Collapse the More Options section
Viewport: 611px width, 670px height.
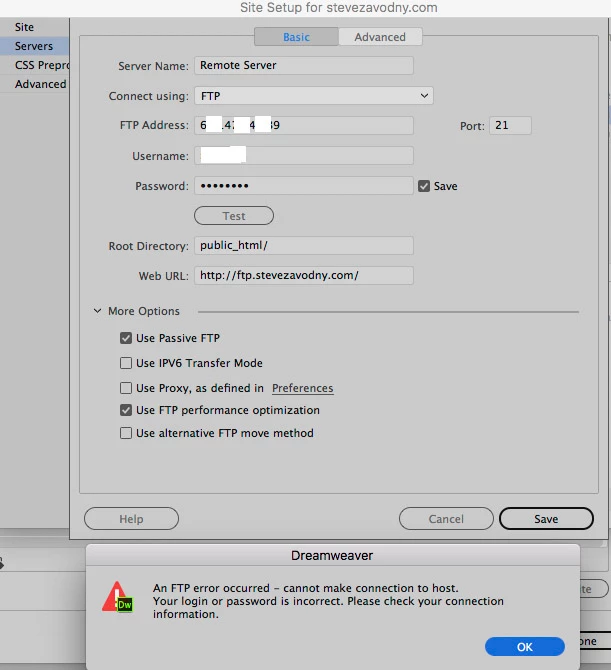click(97, 311)
